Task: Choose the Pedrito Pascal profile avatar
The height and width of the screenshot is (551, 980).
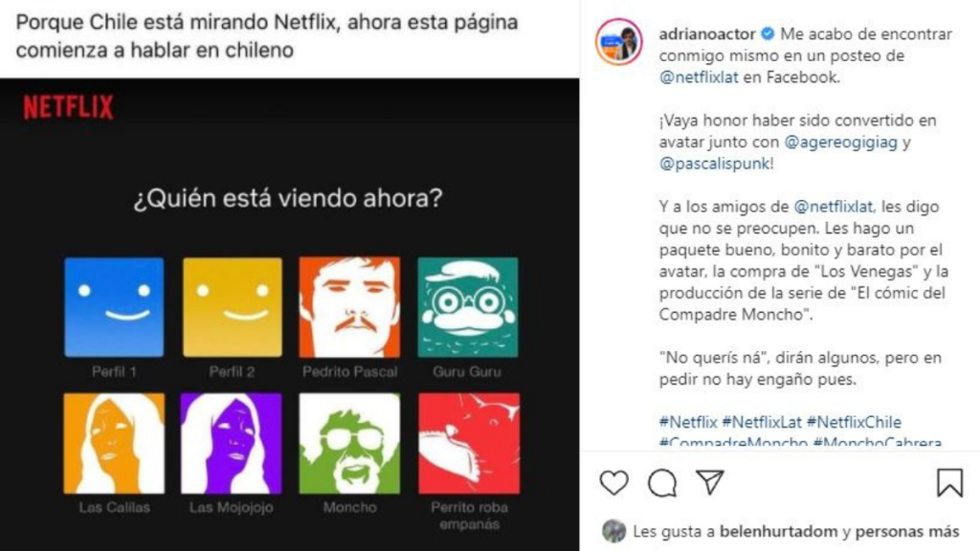Action: coord(349,307)
